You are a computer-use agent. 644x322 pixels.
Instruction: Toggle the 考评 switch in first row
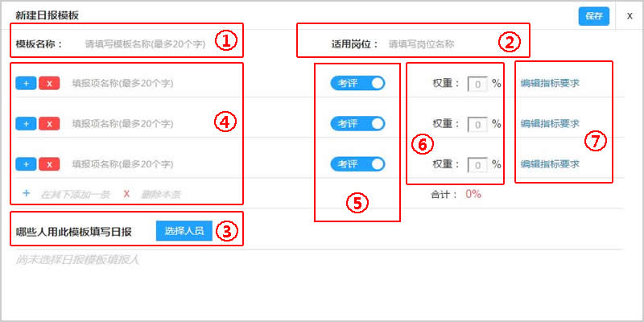point(357,84)
